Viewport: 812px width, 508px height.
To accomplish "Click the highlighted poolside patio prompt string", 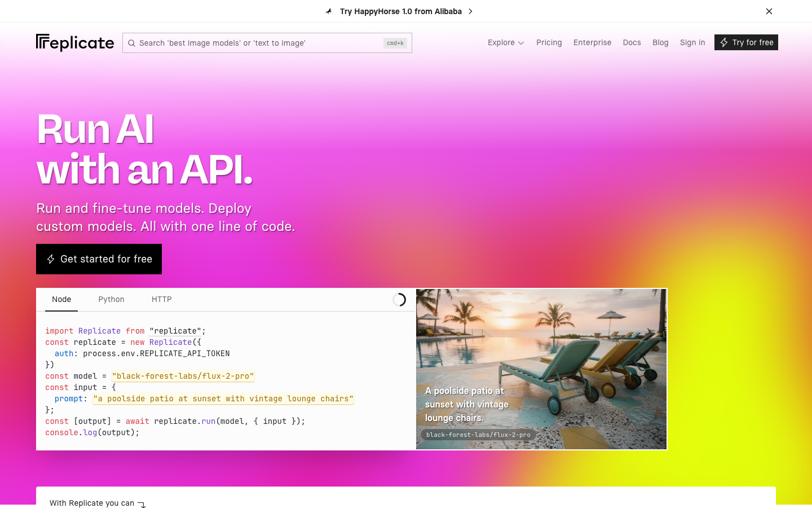I will (x=223, y=398).
